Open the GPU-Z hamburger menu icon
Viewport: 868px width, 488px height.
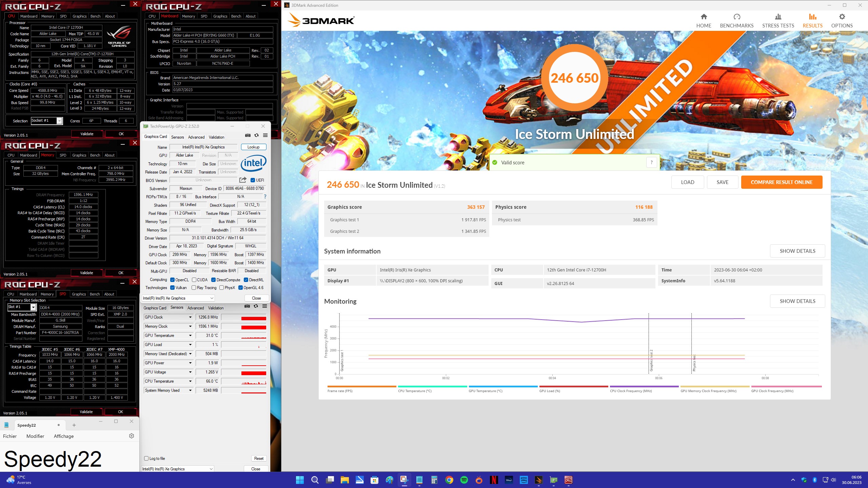(x=265, y=135)
